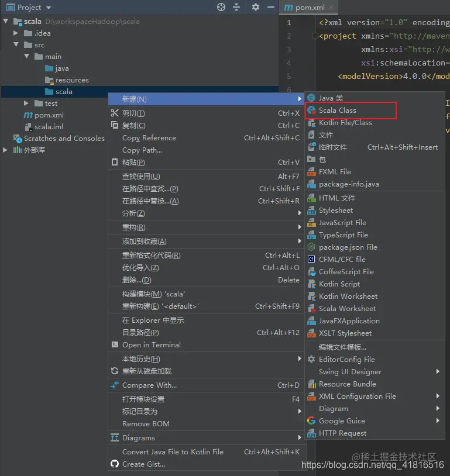The image size is (450, 476).
Task: Click the Maven icon next to pom.xml in tree
Action: (x=28, y=115)
